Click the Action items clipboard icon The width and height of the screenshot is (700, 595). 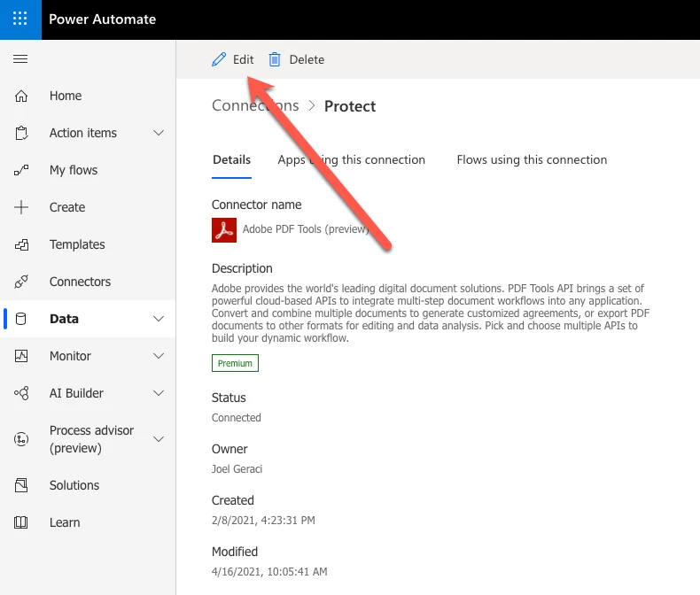(x=21, y=133)
